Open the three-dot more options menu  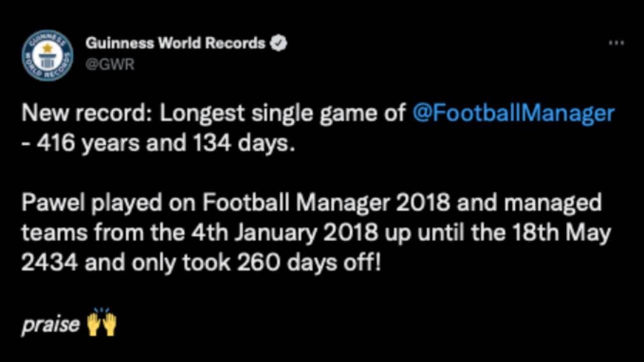(616, 43)
